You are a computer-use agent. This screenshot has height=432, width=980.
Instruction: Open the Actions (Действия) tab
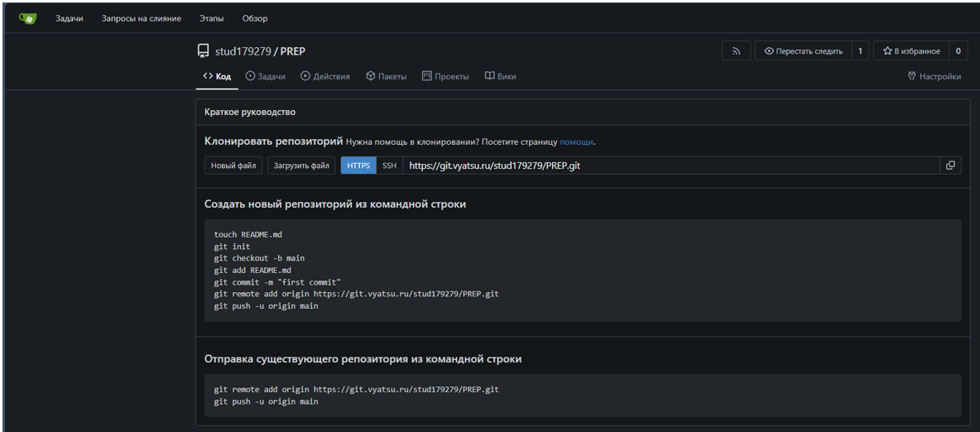(325, 76)
